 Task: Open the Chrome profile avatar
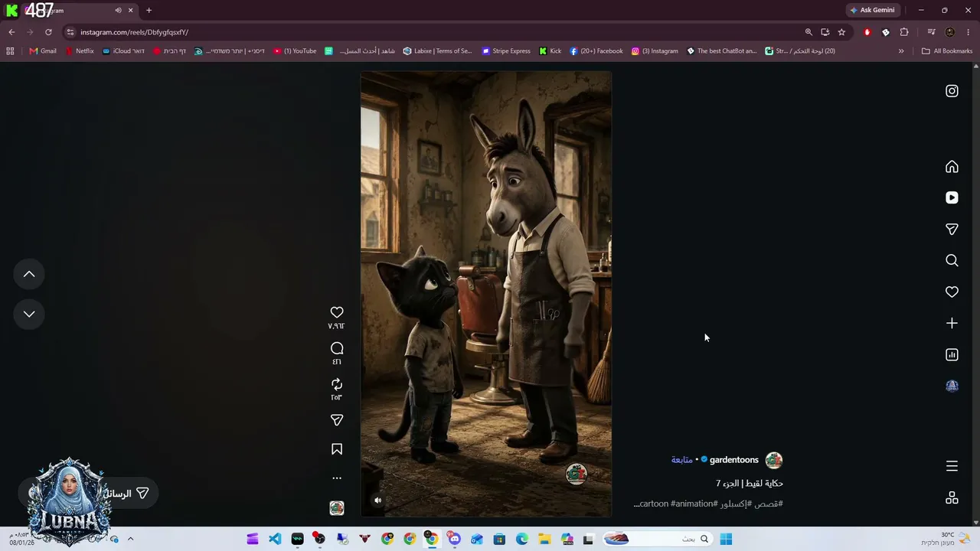click(950, 32)
